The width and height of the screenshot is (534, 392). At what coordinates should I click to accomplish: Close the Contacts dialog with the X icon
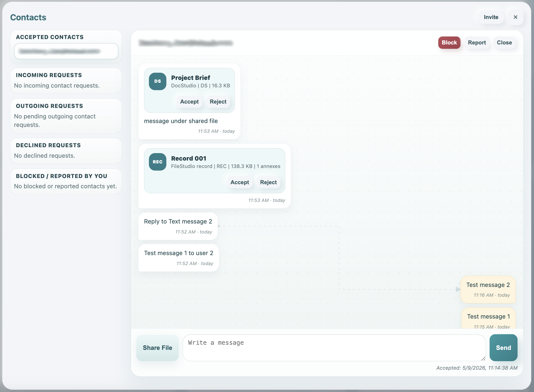coord(515,17)
